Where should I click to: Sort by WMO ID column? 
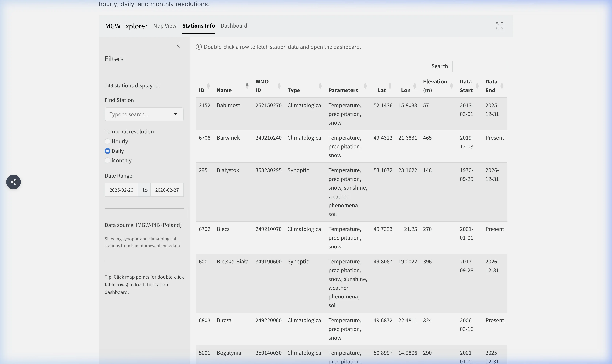[279, 86]
